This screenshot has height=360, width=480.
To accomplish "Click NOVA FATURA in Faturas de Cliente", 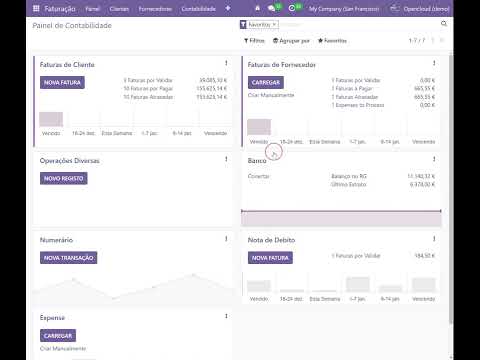I will click(62, 83).
